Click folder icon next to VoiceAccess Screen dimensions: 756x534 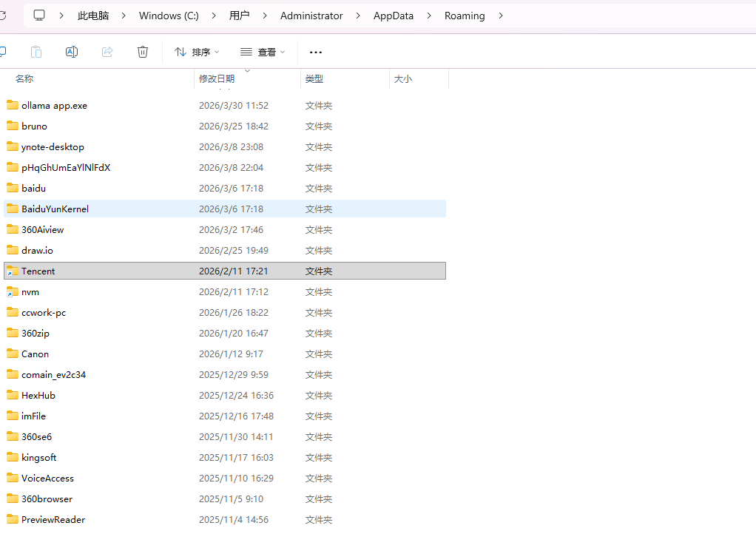(x=13, y=478)
